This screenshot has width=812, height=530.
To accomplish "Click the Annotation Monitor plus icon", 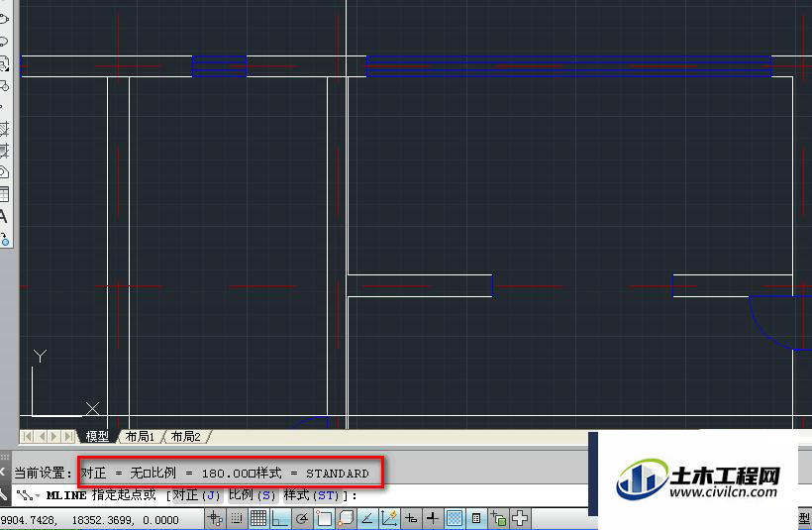I will [520, 518].
